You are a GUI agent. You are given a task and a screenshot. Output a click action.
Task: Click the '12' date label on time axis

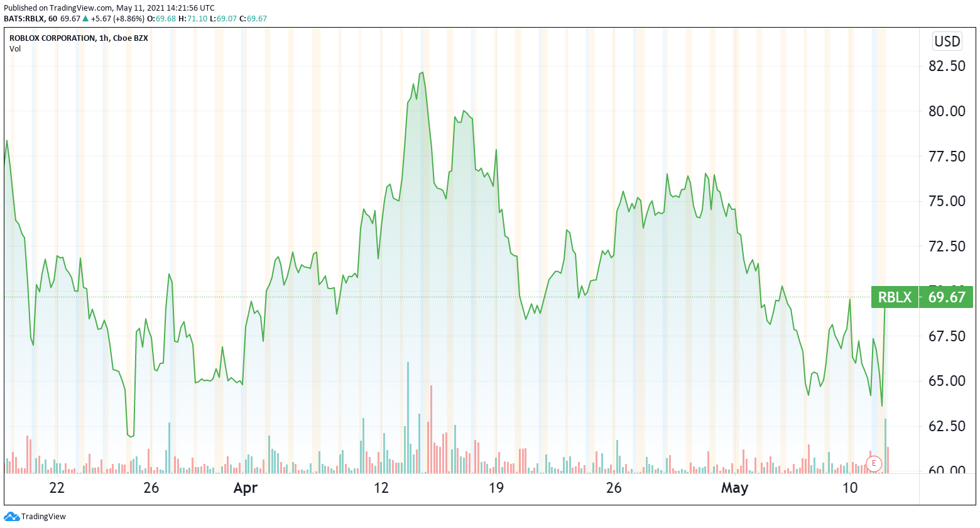coord(381,488)
